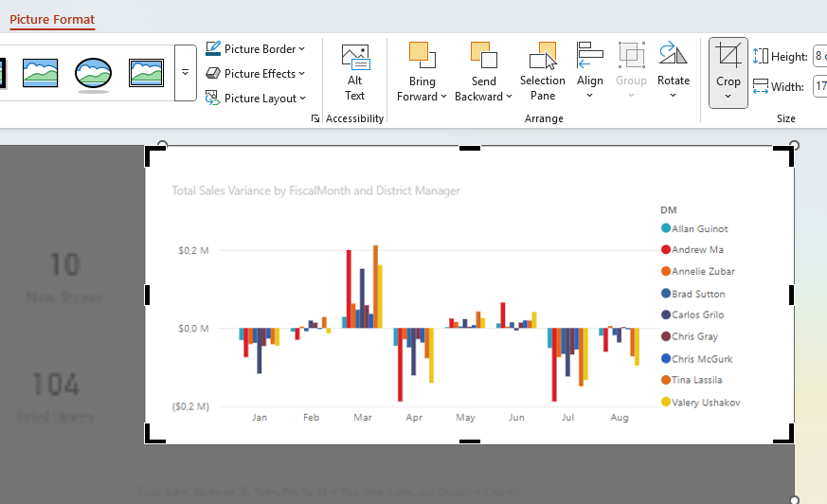827x504 pixels.
Task: Click the Alt Text icon
Action: pos(355,58)
